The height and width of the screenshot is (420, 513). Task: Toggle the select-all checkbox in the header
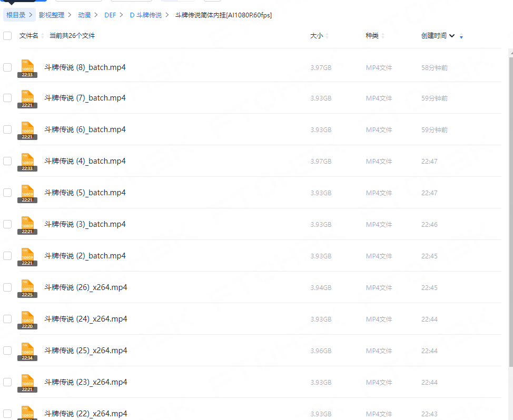coord(7,36)
